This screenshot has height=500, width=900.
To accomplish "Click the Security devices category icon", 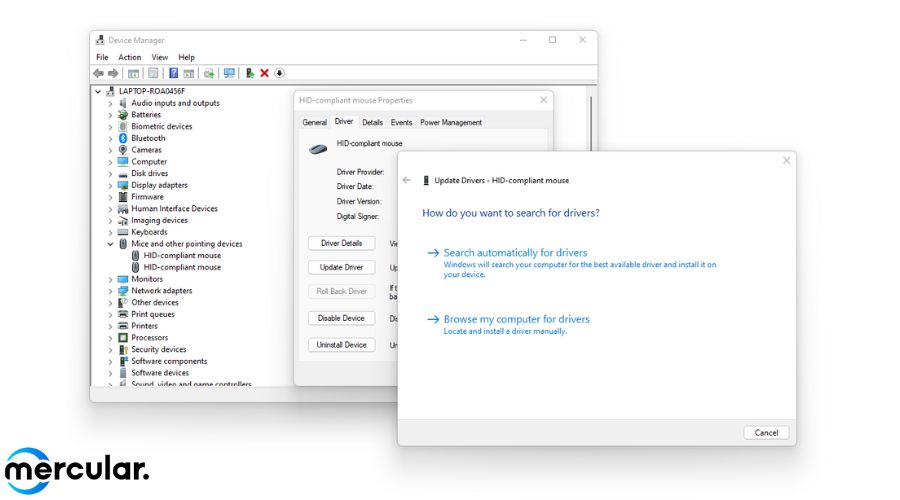I will (123, 350).
